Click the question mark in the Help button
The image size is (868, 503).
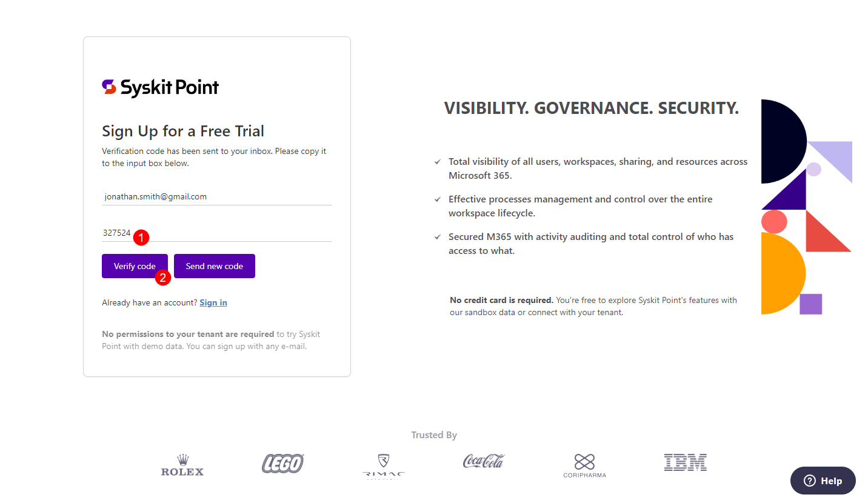tap(809, 481)
